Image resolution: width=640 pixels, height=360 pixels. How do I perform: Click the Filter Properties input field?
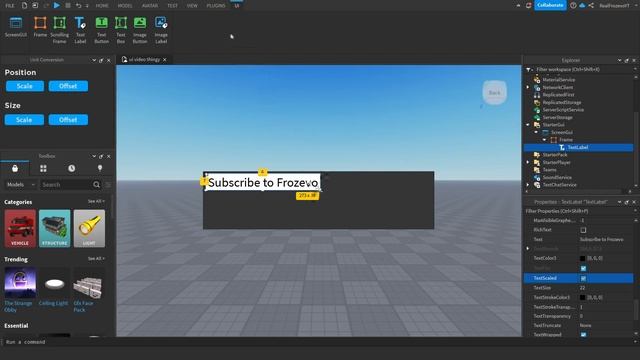point(579,211)
